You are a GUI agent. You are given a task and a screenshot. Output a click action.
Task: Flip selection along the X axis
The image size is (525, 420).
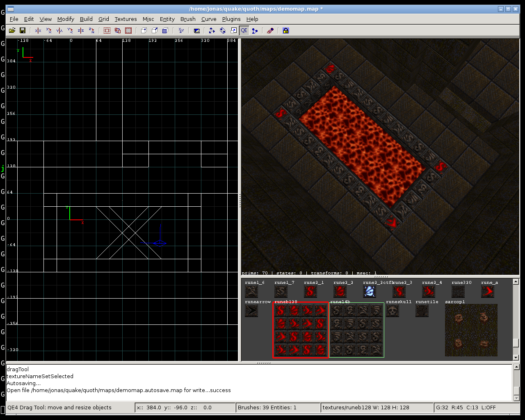click(x=38, y=30)
